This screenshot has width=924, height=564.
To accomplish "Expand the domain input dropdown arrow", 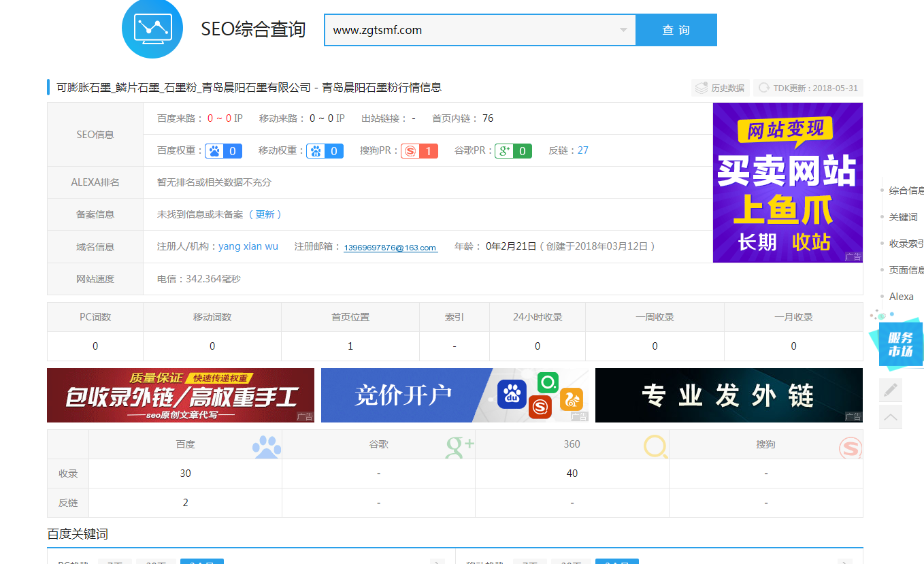I will tap(623, 30).
